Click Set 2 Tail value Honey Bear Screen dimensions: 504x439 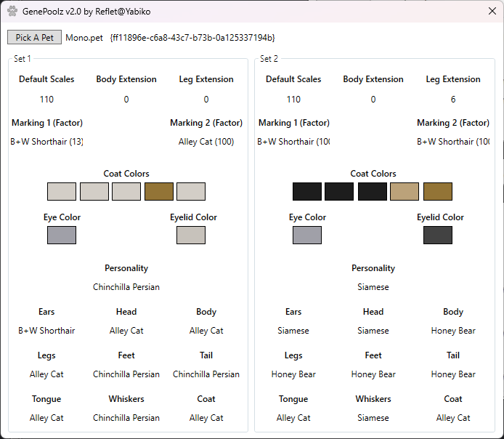(x=453, y=374)
